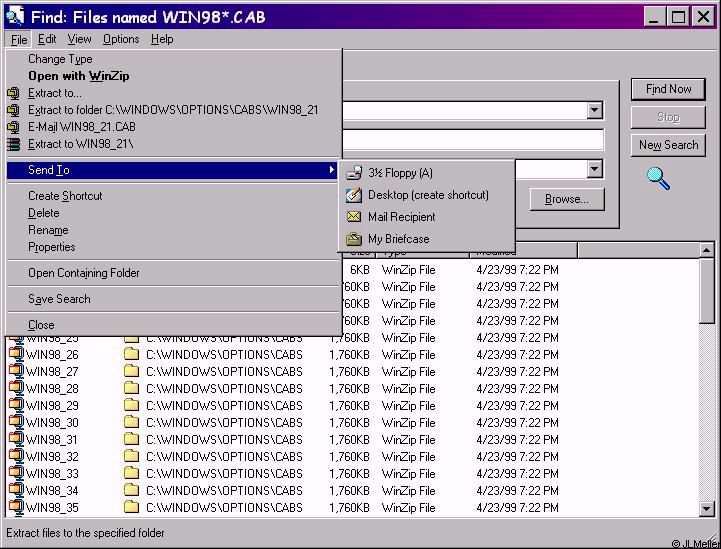The width and height of the screenshot is (721, 549).
Task: Click the Containing text input field
Action: click(x=473, y=140)
